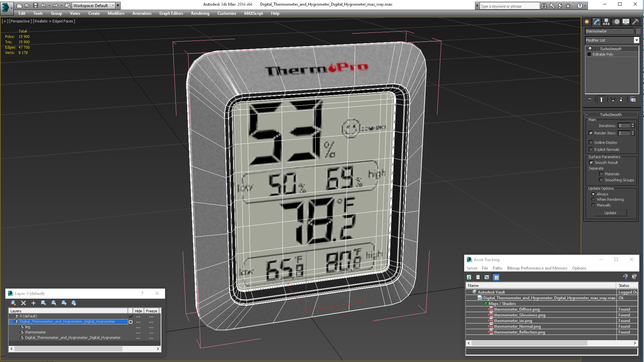Open Configure Modifier Sets icon

point(633,100)
